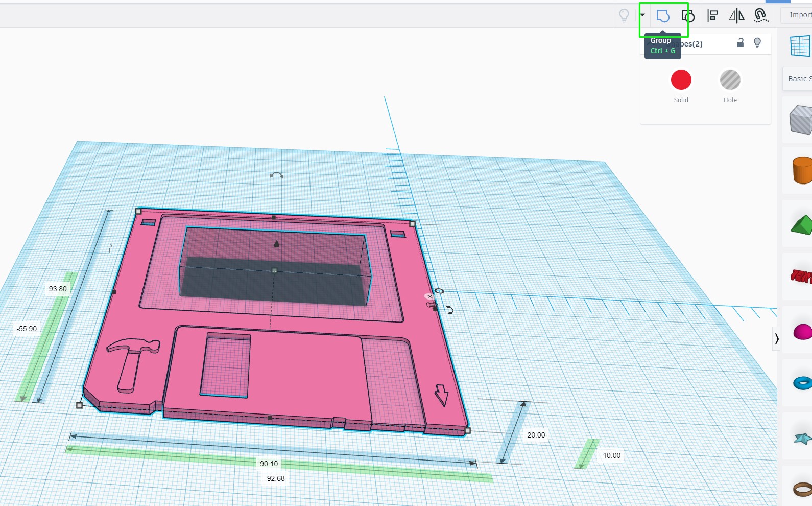Edit the 90.10 width dimension
This screenshot has height=506, width=812.
pyautogui.click(x=269, y=464)
